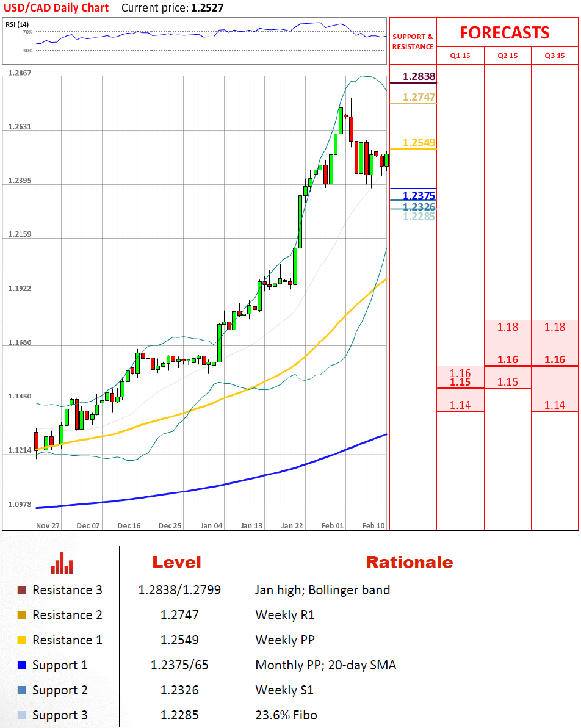Click the 1.2159 y-axis price label

[20, 234]
